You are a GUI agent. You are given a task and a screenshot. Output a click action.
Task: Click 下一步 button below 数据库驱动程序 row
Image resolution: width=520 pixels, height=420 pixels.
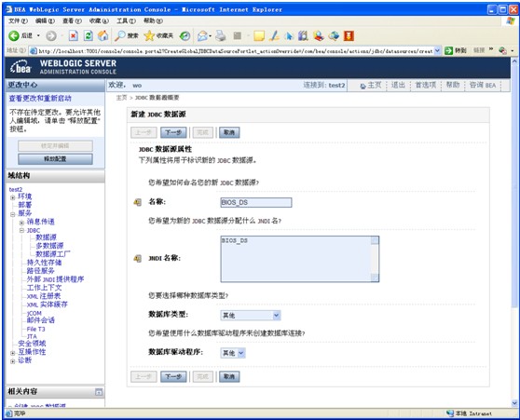(173, 377)
